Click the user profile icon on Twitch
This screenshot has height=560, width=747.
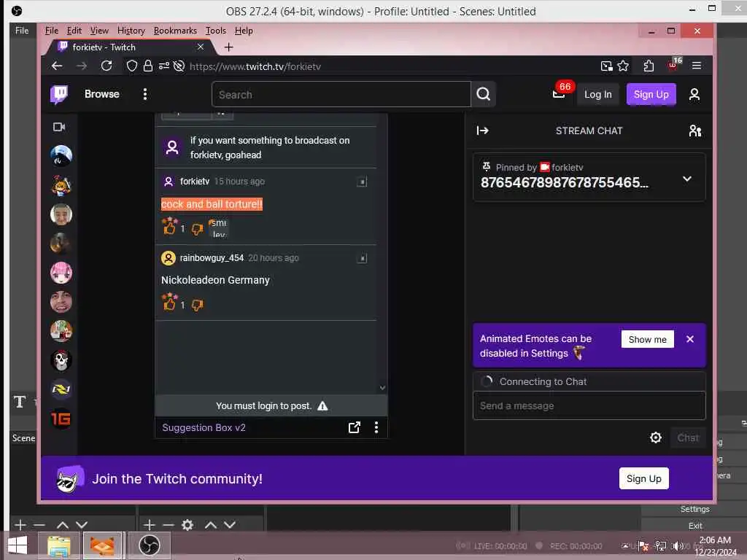[x=694, y=94]
